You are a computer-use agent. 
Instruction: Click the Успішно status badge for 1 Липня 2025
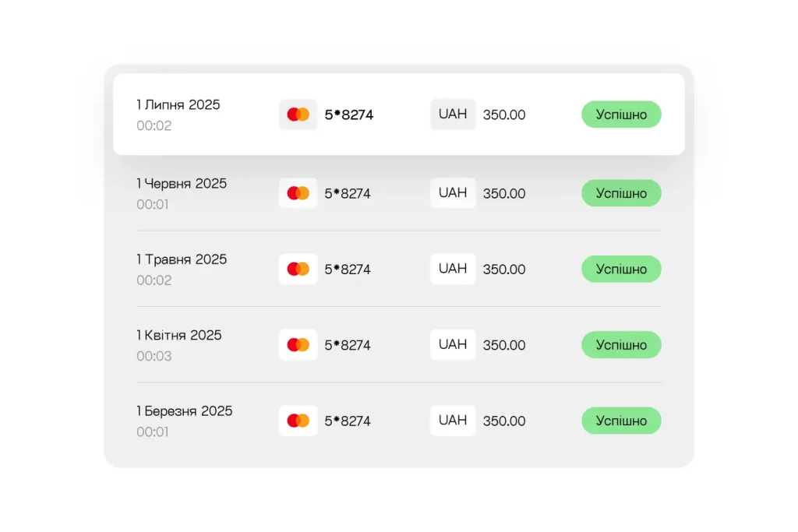point(621,115)
